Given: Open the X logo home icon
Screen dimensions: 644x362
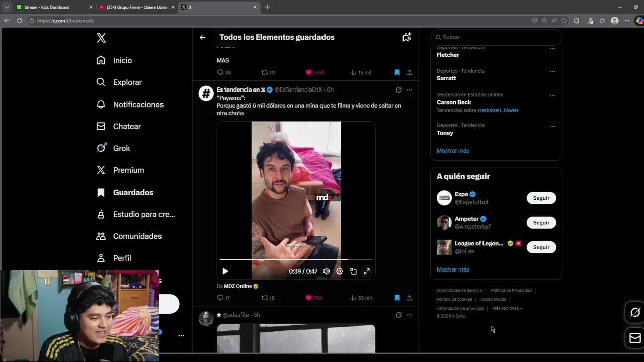Looking at the screenshot, I should pyautogui.click(x=101, y=38).
